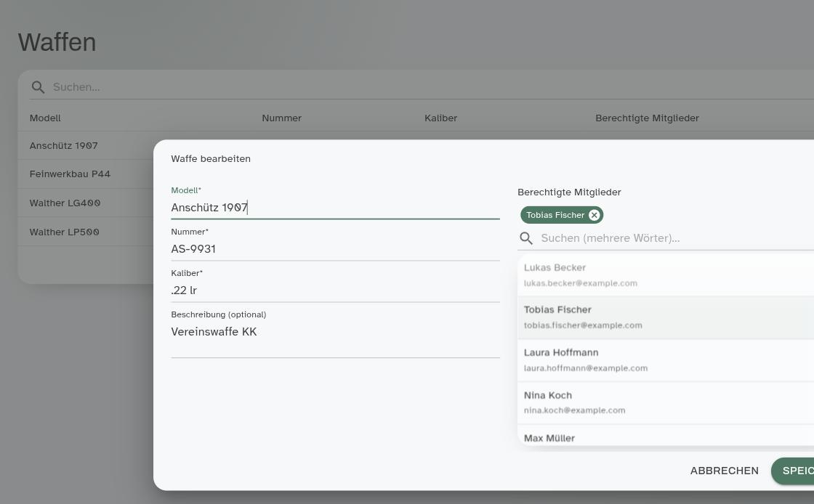The width and height of the screenshot is (814, 504).
Task: Remove Tobias Fischer chip via its X icon
Action: pyautogui.click(x=594, y=215)
